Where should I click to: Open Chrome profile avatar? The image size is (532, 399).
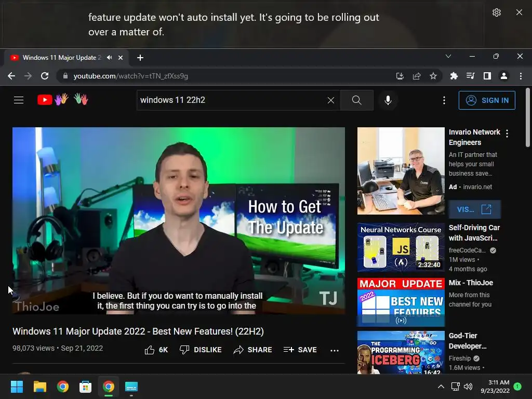click(504, 76)
